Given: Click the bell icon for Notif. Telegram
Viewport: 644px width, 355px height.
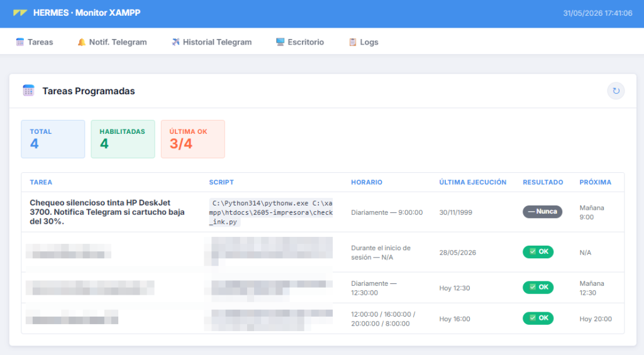Looking at the screenshot, I should [x=81, y=42].
